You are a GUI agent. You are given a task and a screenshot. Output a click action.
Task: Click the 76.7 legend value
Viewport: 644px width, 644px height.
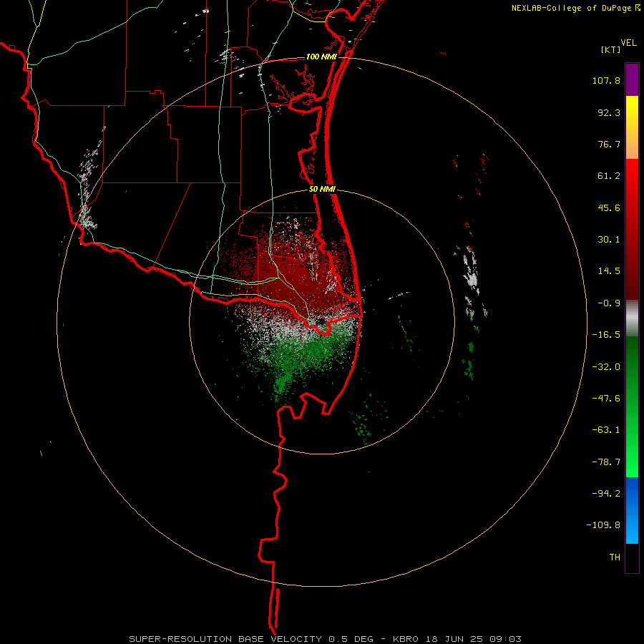click(x=609, y=144)
